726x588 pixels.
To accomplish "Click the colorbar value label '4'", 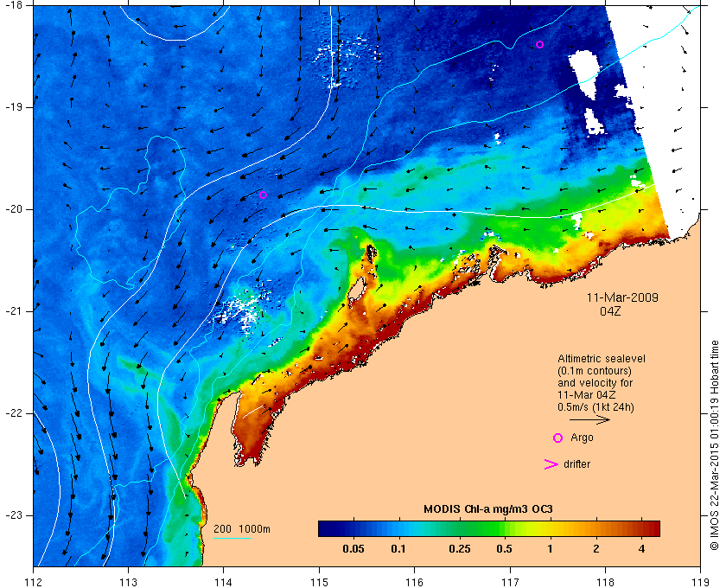I will coord(641,549).
